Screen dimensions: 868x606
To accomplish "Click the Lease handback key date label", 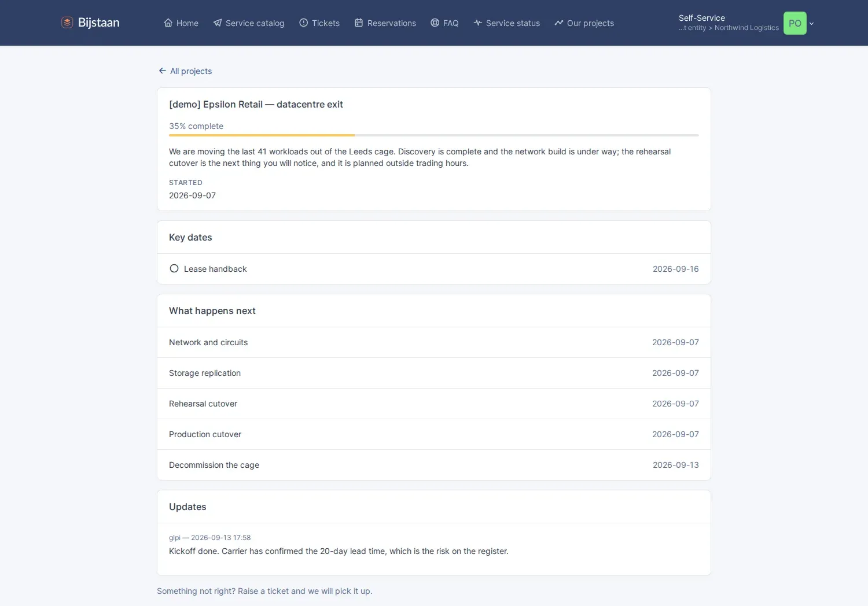I will point(215,269).
